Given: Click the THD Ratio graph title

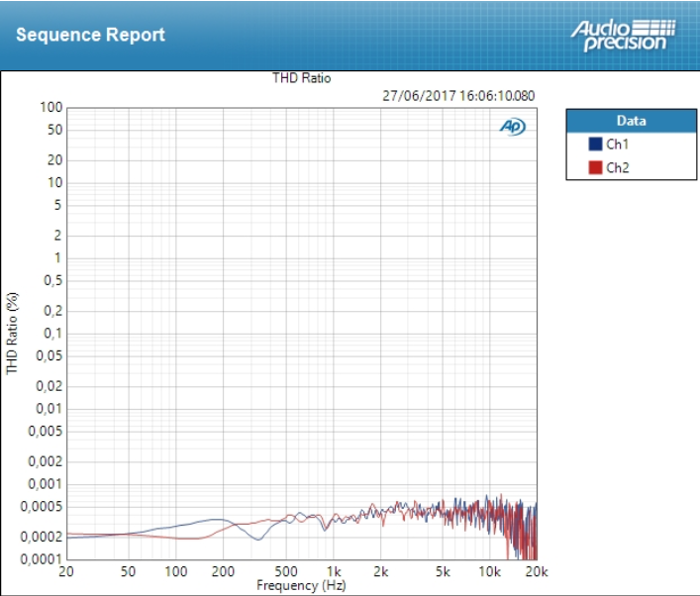Looking at the screenshot, I should point(302,78).
